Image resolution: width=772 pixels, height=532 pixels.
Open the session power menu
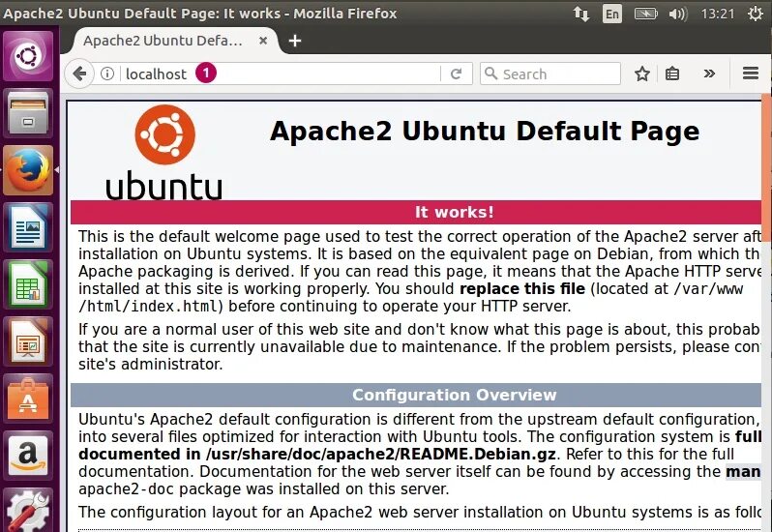pyautogui.click(x=756, y=14)
